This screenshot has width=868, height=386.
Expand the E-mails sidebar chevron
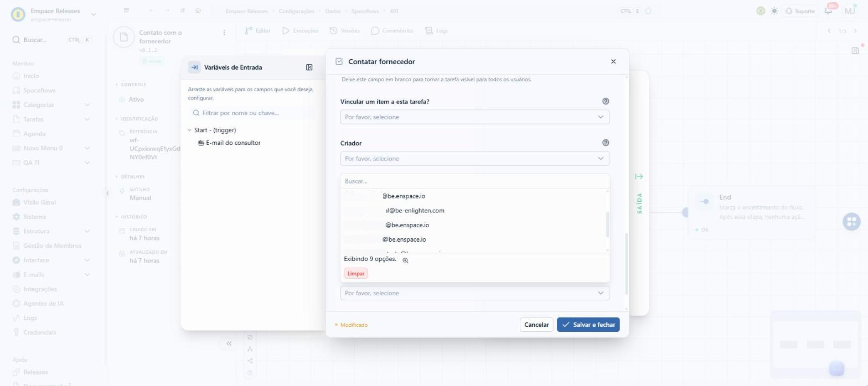(x=87, y=274)
